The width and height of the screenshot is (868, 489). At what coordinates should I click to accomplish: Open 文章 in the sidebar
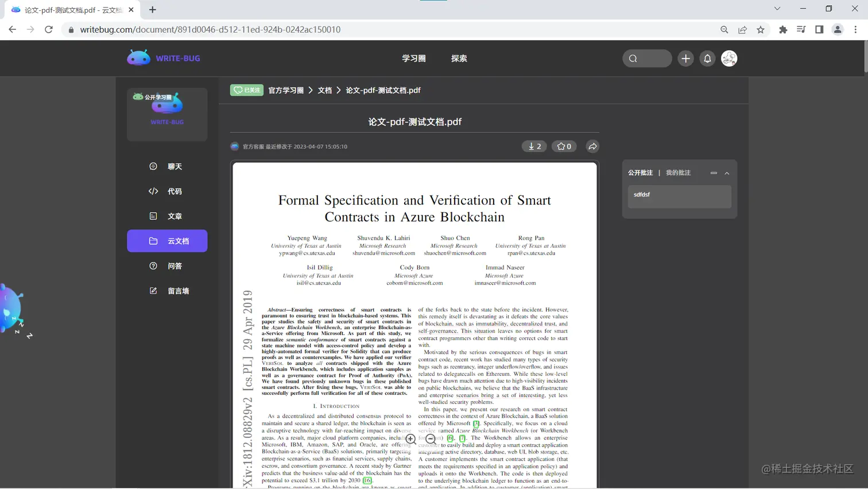pos(167,216)
